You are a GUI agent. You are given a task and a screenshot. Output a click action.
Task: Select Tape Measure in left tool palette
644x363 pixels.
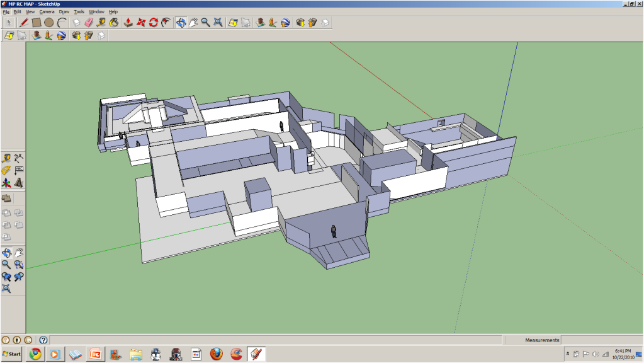pos(6,158)
